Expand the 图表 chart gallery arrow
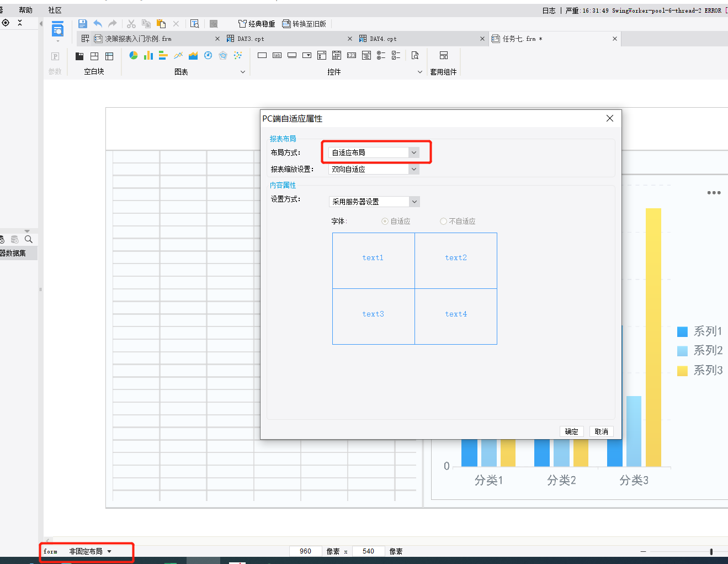This screenshot has height=564, width=728. 243,72
